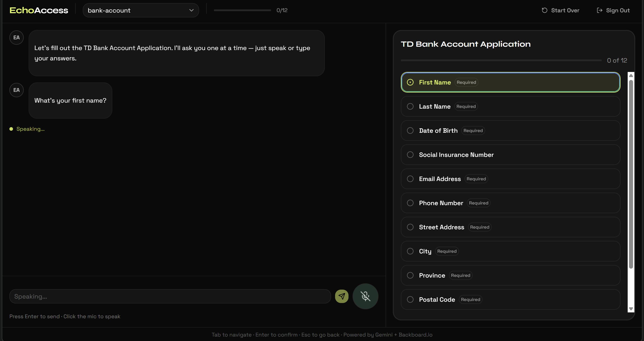Image resolution: width=644 pixels, height=341 pixels.
Task: Click the Start Over refresh icon
Action: pyautogui.click(x=544, y=10)
